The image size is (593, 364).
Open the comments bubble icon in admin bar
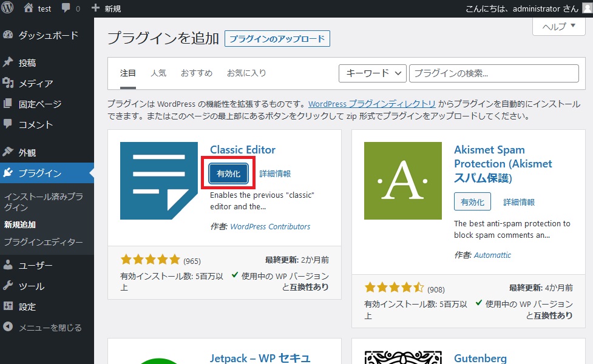(x=66, y=8)
